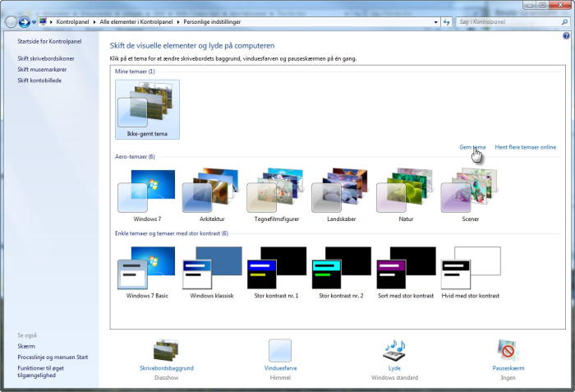Viewport: 575px width, 392px height.
Task: Open the Skrivebordsbaggrund slideshow icon
Action: (x=167, y=351)
